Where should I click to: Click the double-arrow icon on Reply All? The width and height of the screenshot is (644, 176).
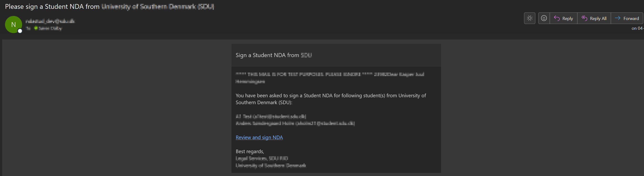[584, 18]
